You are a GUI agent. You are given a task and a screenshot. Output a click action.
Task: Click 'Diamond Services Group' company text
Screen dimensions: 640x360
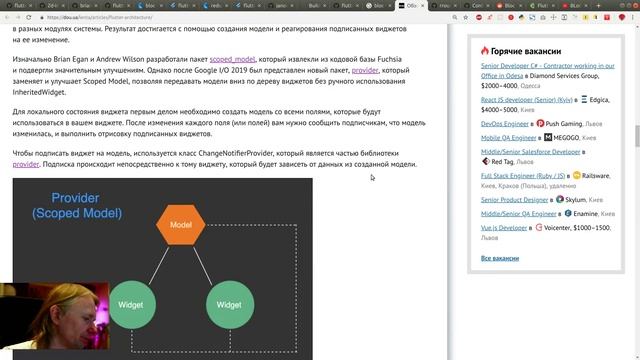point(564,76)
